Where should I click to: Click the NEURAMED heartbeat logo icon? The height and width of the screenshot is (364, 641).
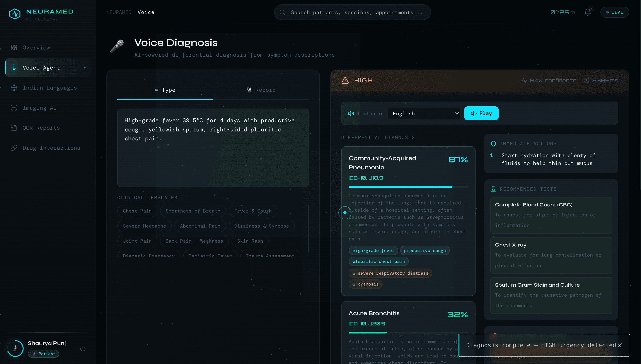15,14
